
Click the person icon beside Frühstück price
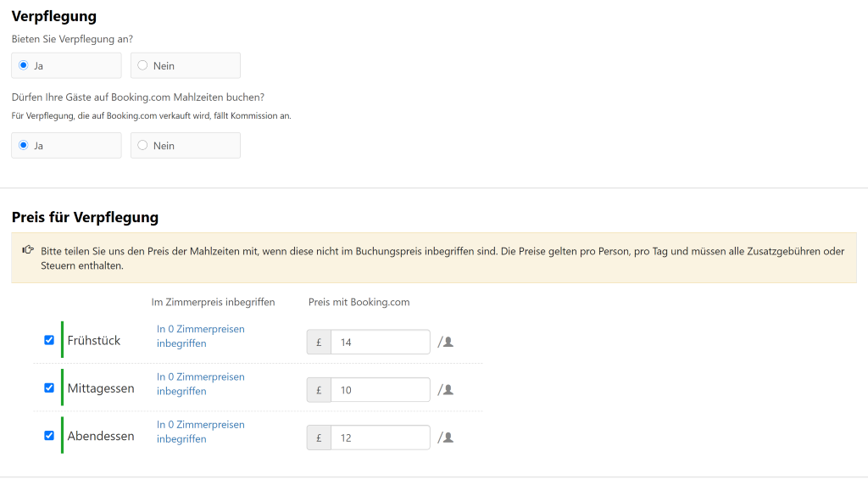pos(448,343)
